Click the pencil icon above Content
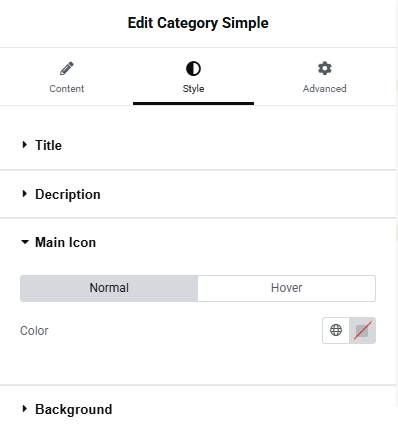398x438 pixels. (67, 69)
